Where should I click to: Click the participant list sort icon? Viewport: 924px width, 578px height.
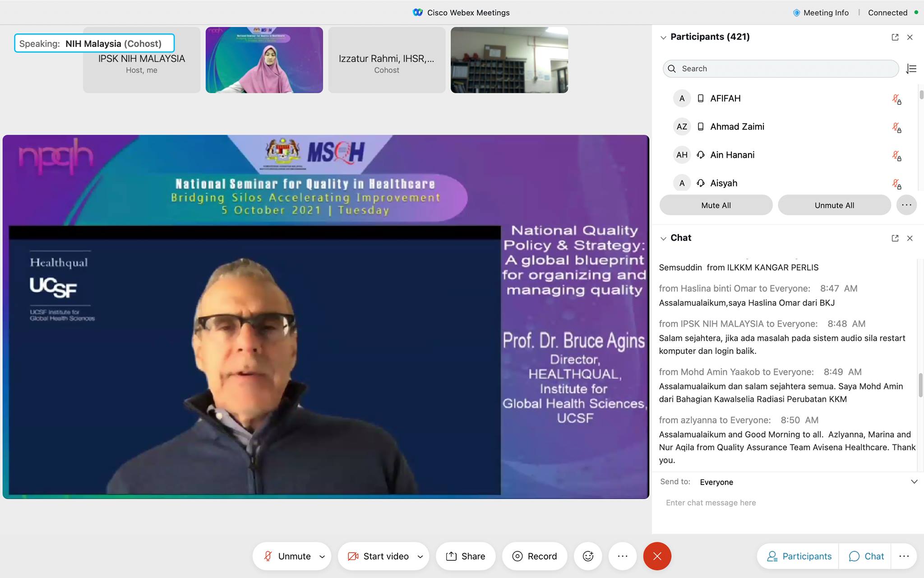911,69
